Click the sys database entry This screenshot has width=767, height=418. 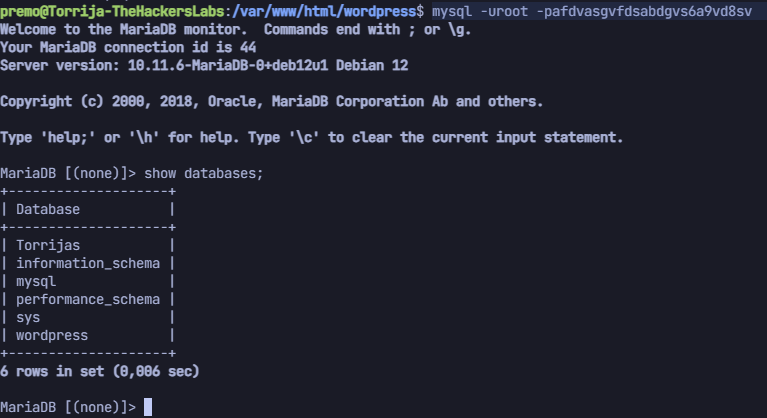[x=28, y=317]
